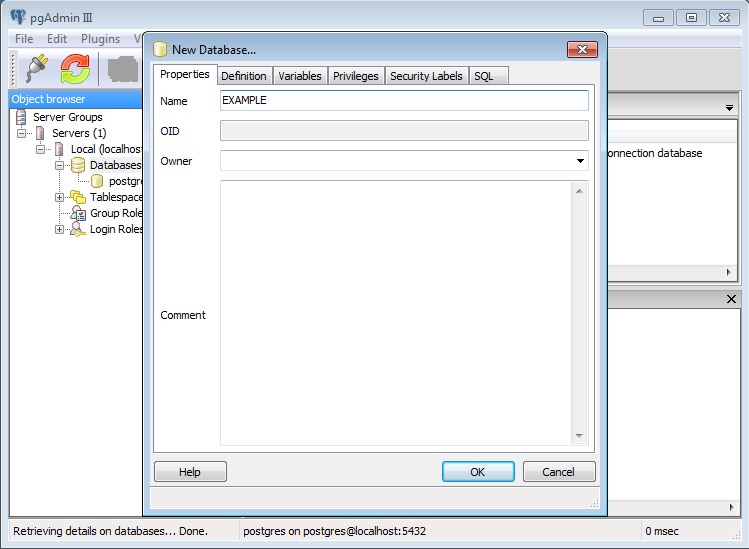
Task: Collapse the Databases tree node
Action: point(60,165)
